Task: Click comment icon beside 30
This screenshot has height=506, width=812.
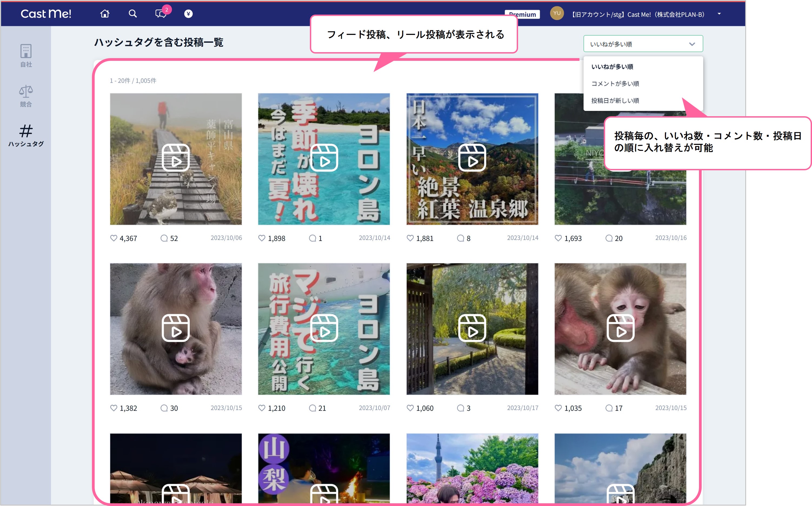Action: [164, 408]
